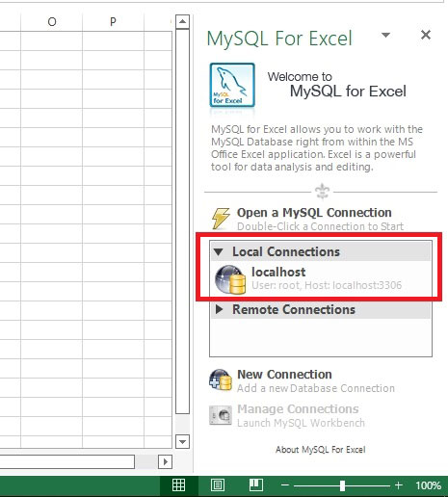
Task: Click the vertical scrollbar down arrow
Action: [x=182, y=441]
